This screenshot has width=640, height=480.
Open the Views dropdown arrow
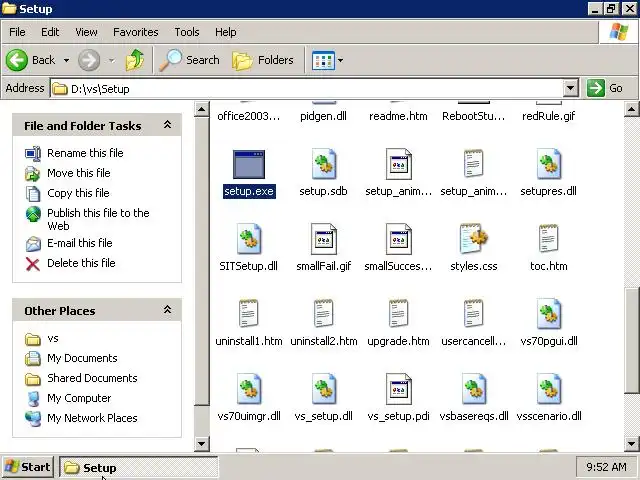340,60
